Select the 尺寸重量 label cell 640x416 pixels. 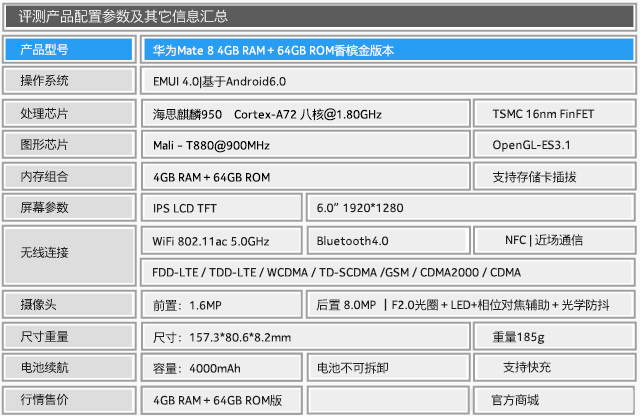[69, 336]
